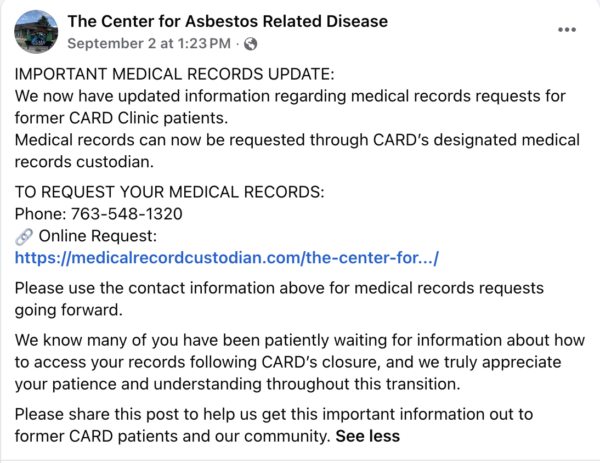Open The Center for Asbestos Related Disease page

click(228, 21)
